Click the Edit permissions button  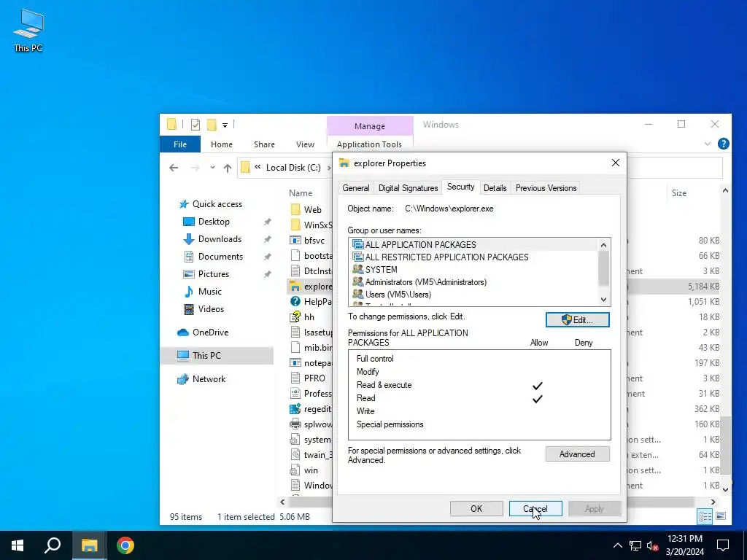pyautogui.click(x=578, y=320)
